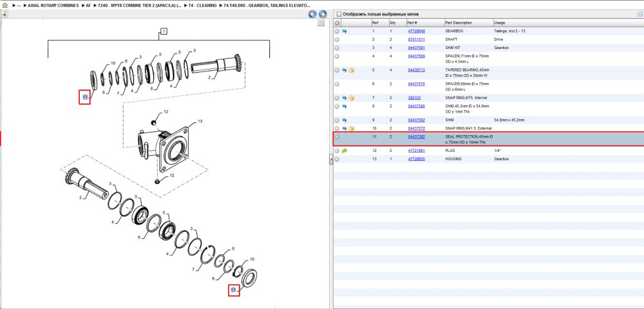This screenshot has height=309, width=644.
Task: Click the gray square icon in diagram corner
Action: tap(321, 23)
